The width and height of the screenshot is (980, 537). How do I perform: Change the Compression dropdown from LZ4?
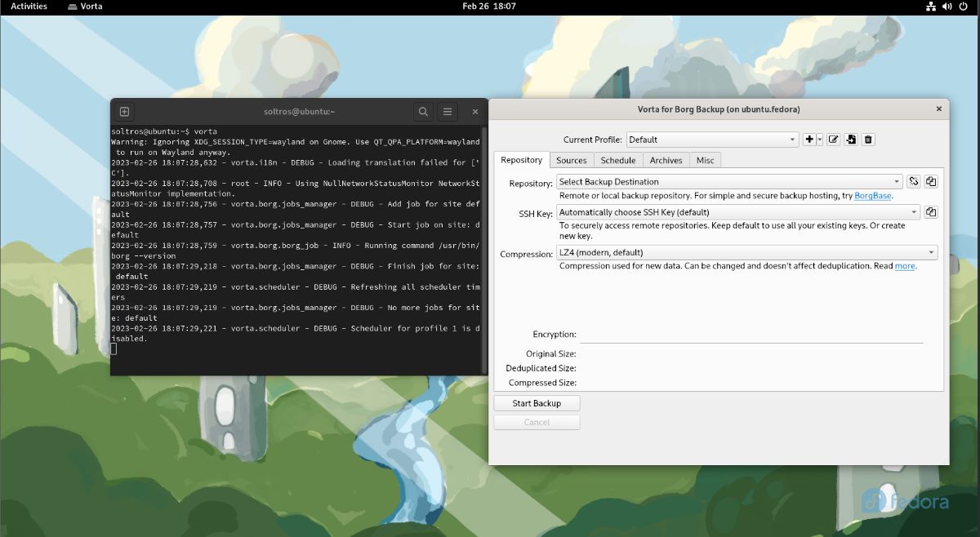(x=931, y=252)
